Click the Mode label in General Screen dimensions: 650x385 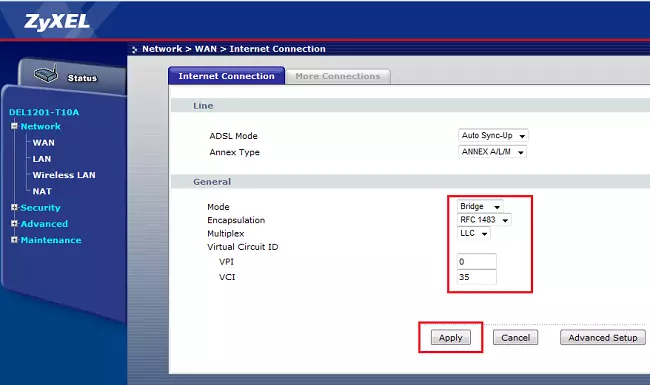(x=218, y=207)
